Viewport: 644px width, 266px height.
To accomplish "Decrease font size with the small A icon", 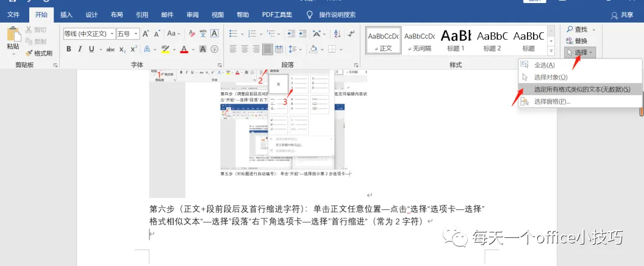I will click(x=157, y=34).
